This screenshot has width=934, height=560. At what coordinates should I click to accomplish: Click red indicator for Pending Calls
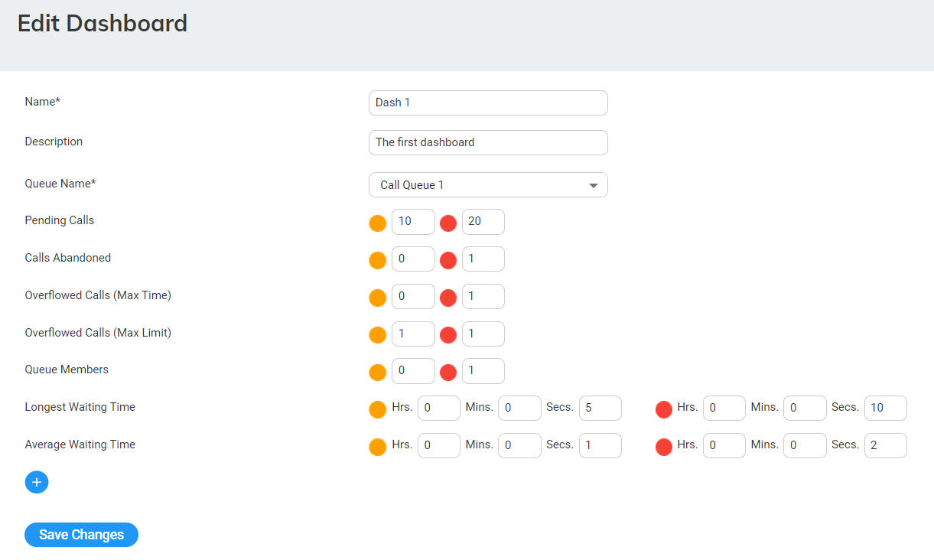[x=448, y=223]
